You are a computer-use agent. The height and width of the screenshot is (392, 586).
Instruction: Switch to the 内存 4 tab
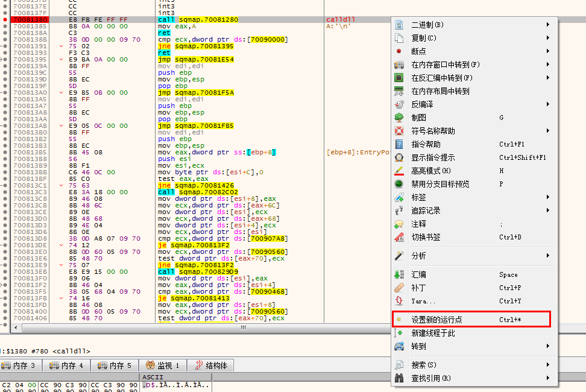coord(66,365)
